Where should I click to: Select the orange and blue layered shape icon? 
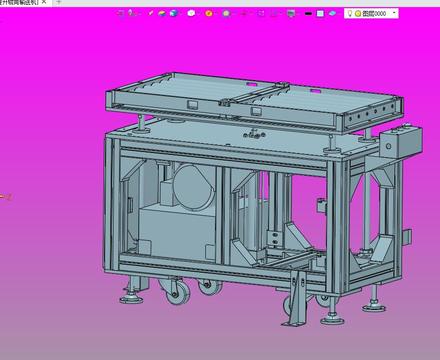click(162, 13)
